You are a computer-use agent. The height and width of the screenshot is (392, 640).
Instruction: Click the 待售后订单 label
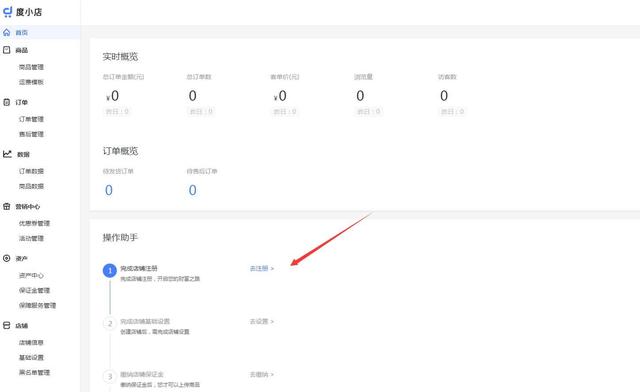point(202,171)
